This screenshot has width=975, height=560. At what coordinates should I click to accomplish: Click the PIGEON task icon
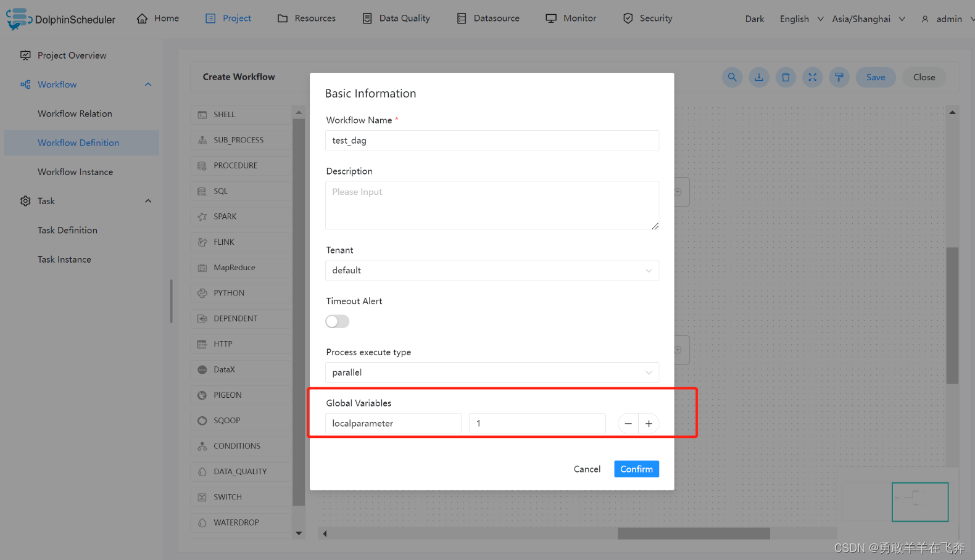click(x=202, y=395)
